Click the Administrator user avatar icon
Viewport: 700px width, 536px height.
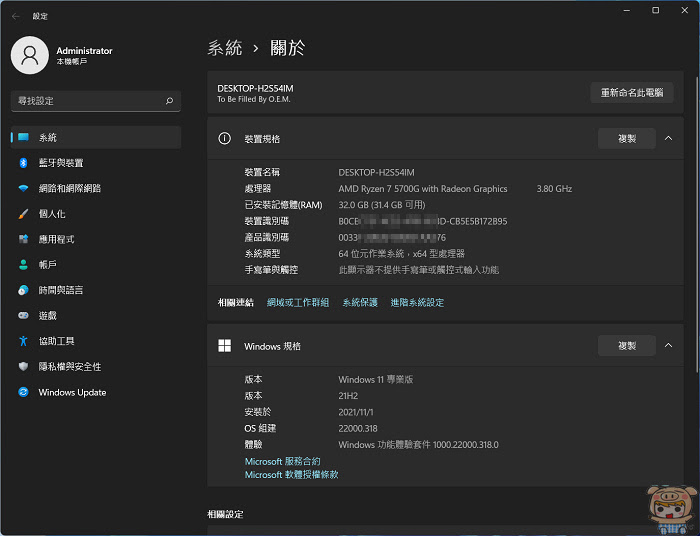(x=30, y=55)
